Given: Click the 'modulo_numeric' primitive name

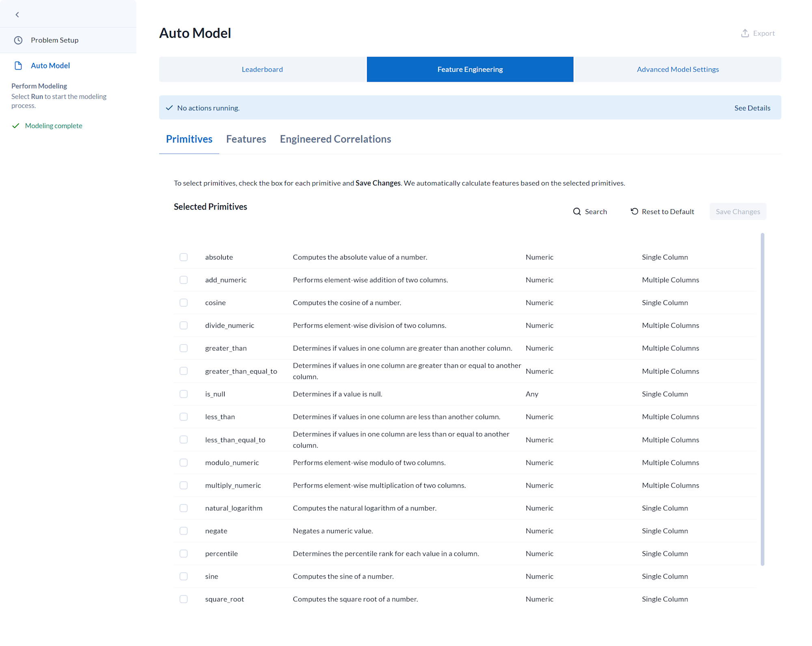Looking at the screenshot, I should (232, 463).
